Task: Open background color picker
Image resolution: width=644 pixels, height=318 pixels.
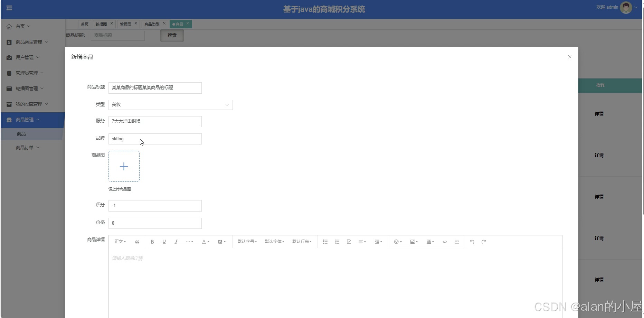Action: (x=222, y=242)
